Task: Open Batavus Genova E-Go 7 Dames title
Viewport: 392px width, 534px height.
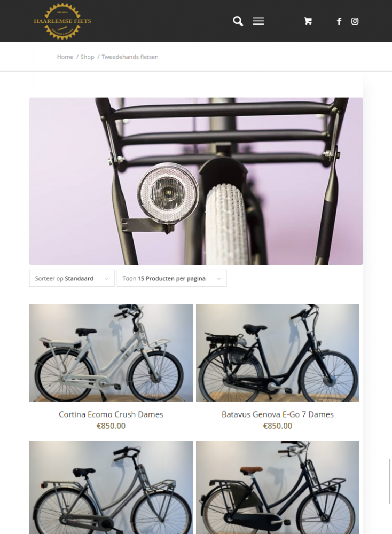Action: tap(278, 414)
